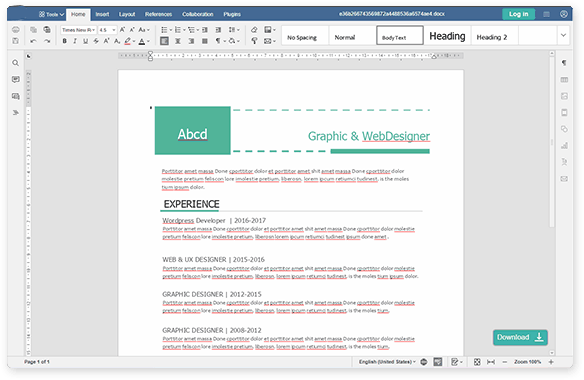Toggle underline formatting
This screenshot has width=584, height=380.
(x=85, y=41)
